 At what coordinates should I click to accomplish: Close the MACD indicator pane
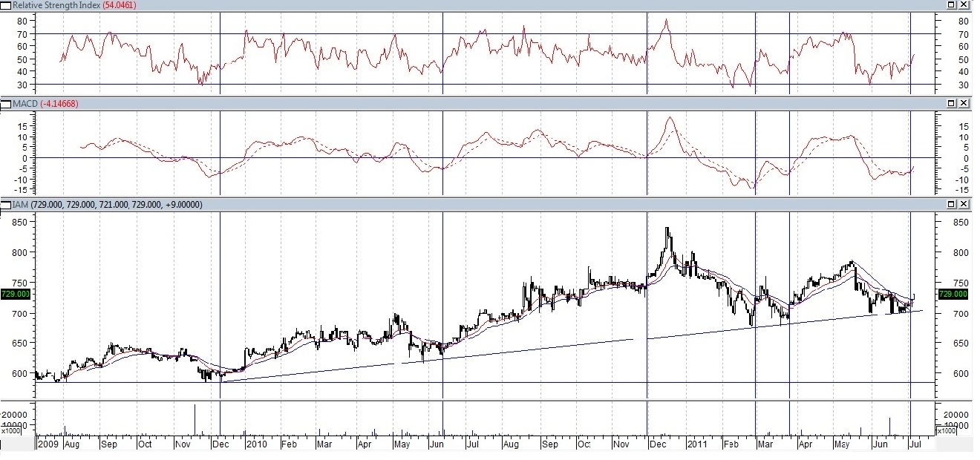(x=964, y=103)
